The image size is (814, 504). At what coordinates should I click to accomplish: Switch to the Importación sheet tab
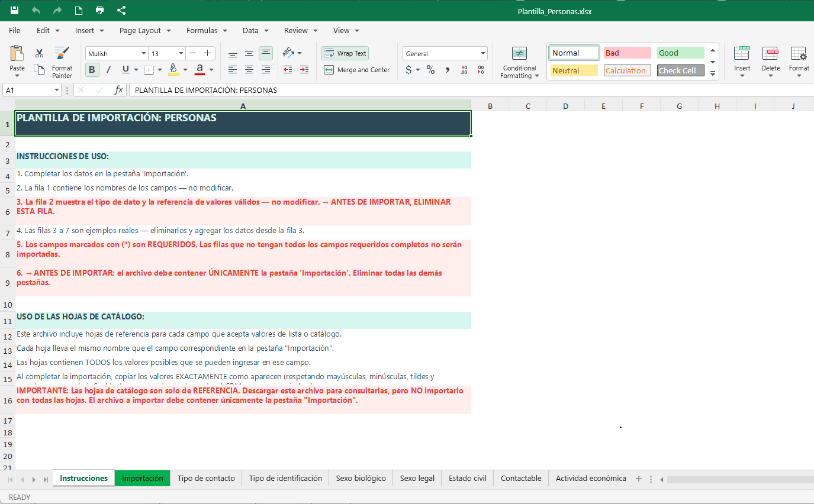(x=142, y=478)
